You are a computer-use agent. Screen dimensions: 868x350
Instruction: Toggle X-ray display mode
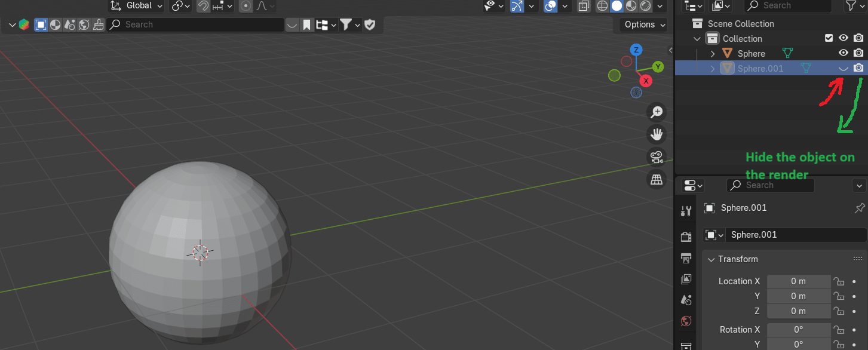pos(584,6)
